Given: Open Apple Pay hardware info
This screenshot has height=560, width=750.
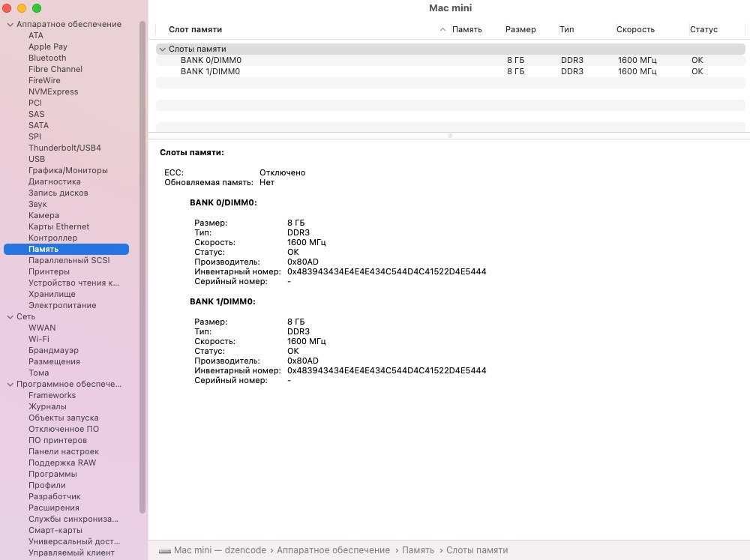Looking at the screenshot, I should (48, 47).
